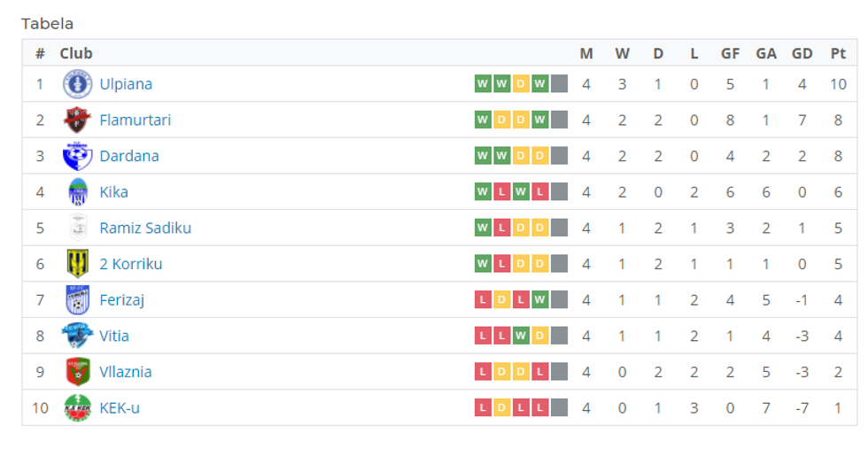Click the Club column header
868x449 pixels.
[x=76, y=53]
